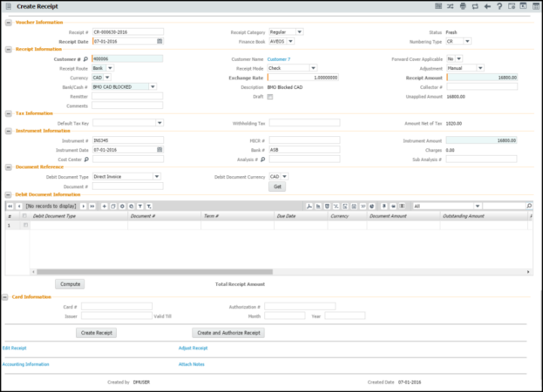Export grid to PDF icon

[310, 206]
